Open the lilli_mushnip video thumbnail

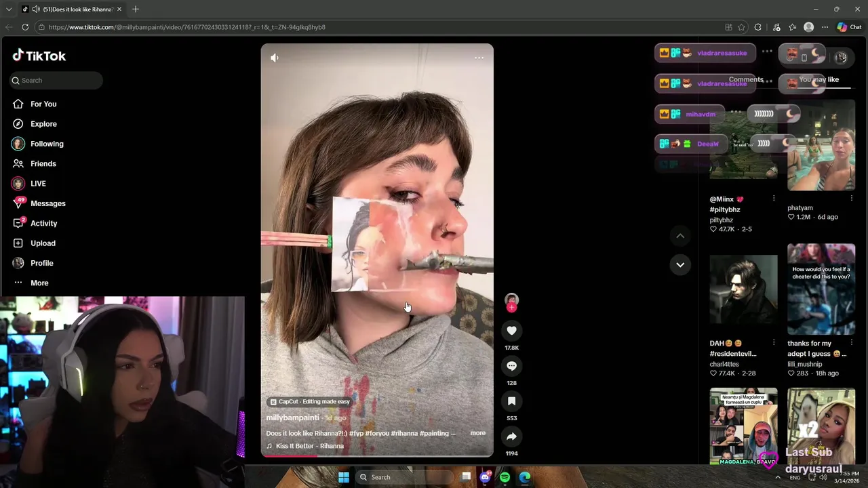[821, 289]
